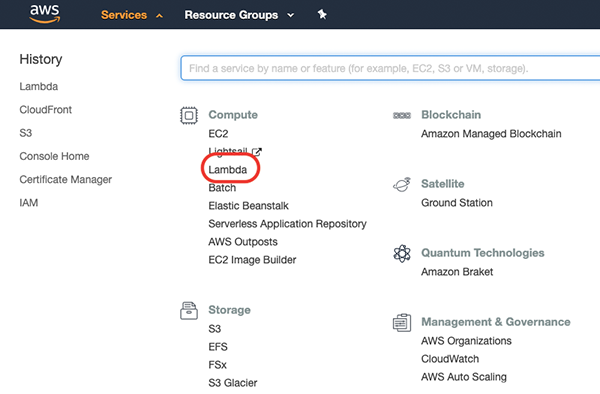600x394 pixels.
Task: Open S3 Glacier service
Action: [233, 383]
